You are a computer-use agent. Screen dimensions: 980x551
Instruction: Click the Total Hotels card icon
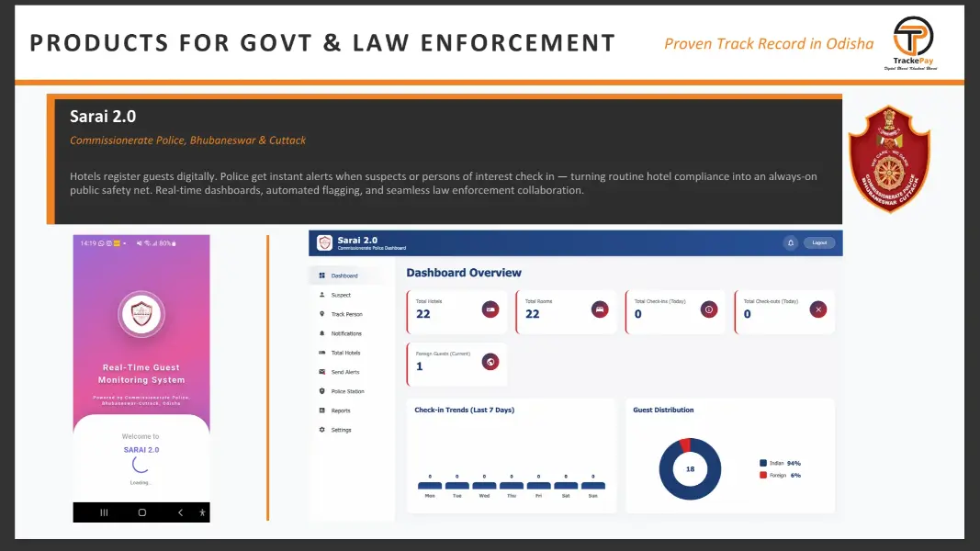point(490,309)
